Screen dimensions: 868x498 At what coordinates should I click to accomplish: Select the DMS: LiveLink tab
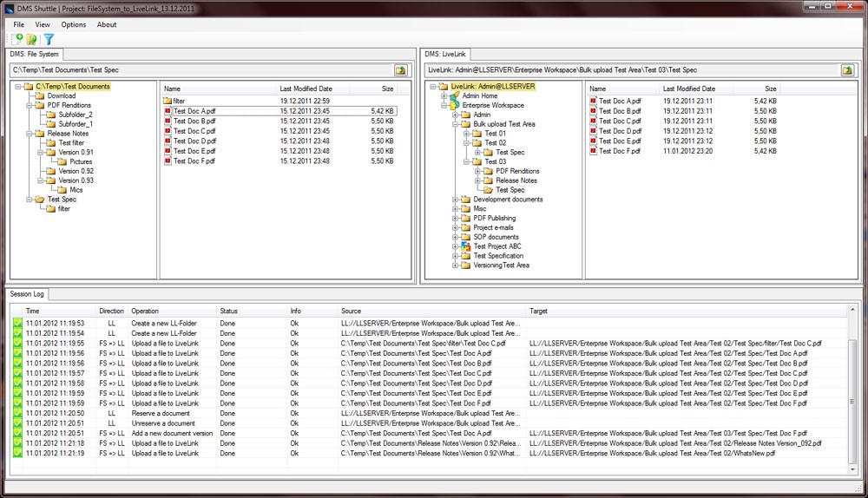(x=445, y=55)
